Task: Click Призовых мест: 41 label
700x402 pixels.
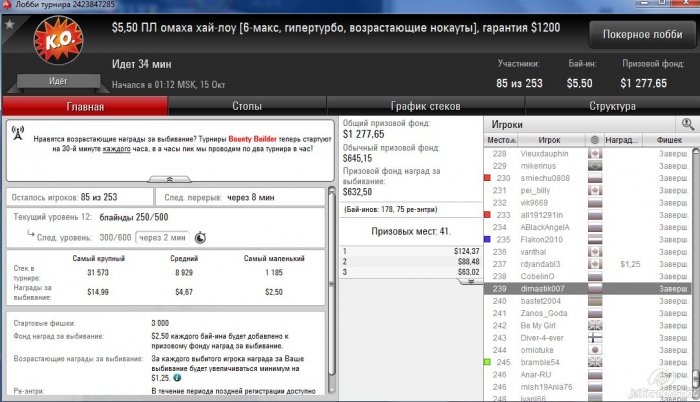Action: pyautogui.click(x=411, y=231)
